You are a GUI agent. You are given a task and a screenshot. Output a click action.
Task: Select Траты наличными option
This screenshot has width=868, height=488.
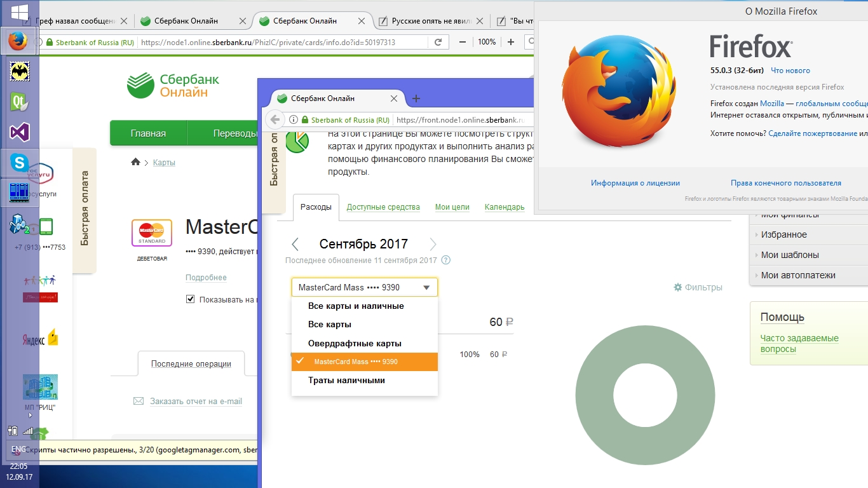(x=365, y=380)
